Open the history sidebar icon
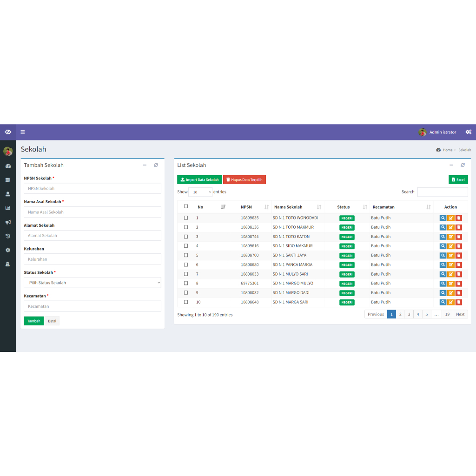Viewport: 476px width, 476px height. [x=8, y=236]
